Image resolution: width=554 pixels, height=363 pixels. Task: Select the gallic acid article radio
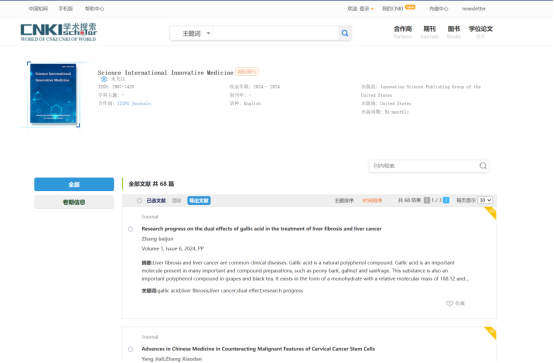(130, 229)
